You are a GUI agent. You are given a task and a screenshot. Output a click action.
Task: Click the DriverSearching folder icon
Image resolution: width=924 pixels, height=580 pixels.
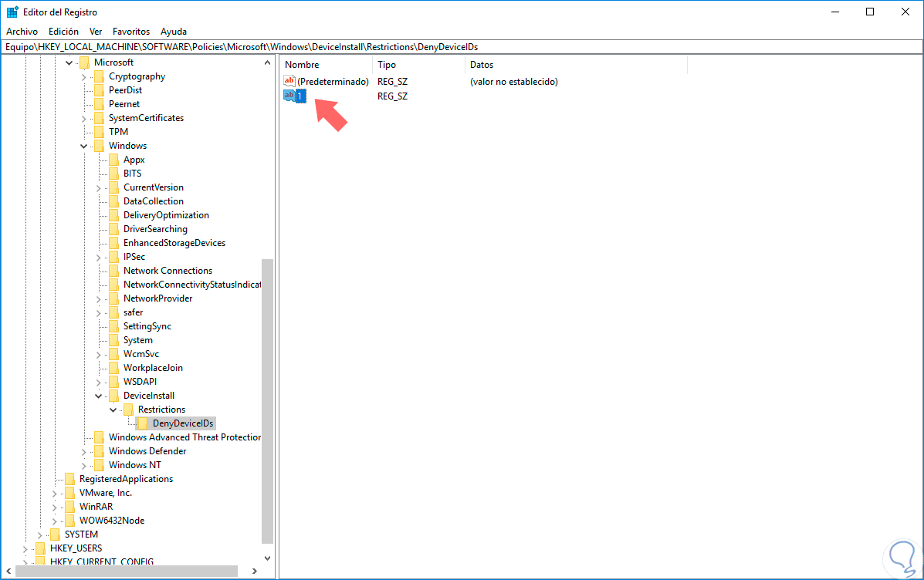point(113,230)
